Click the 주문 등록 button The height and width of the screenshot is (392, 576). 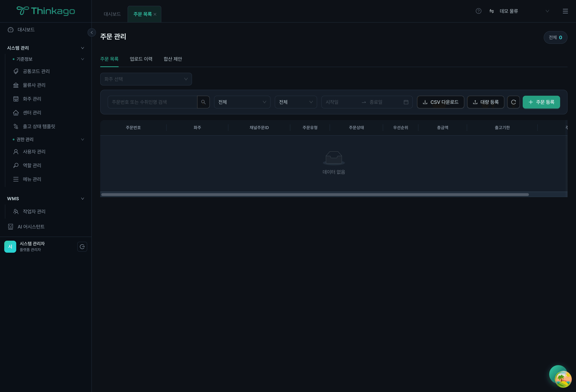point(541,102)
